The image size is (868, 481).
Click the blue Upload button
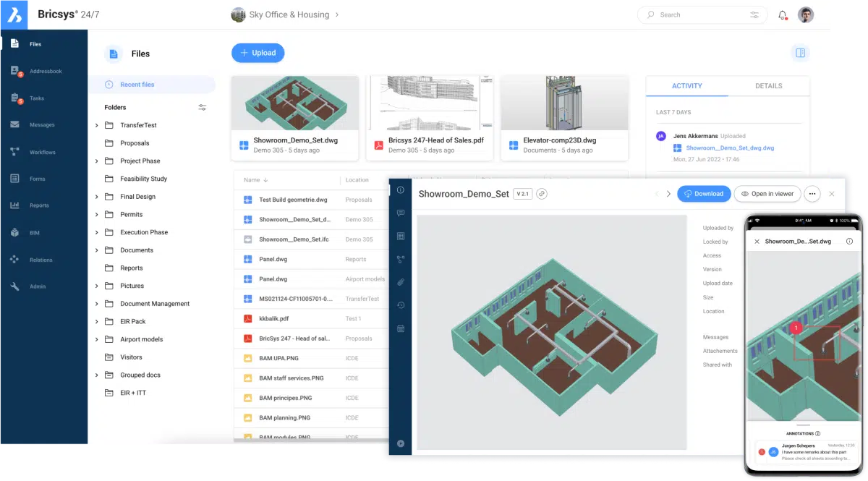(258, 53)
